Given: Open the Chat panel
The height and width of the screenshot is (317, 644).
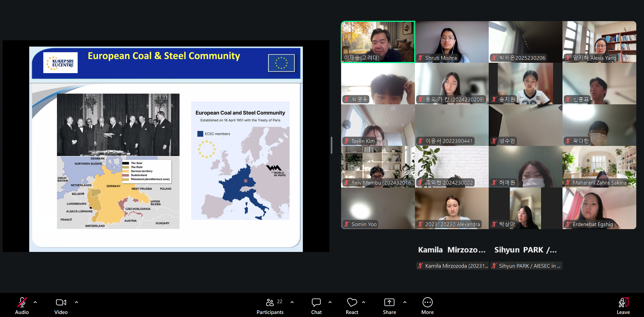Looking at the screenshot, I should 316,306.
